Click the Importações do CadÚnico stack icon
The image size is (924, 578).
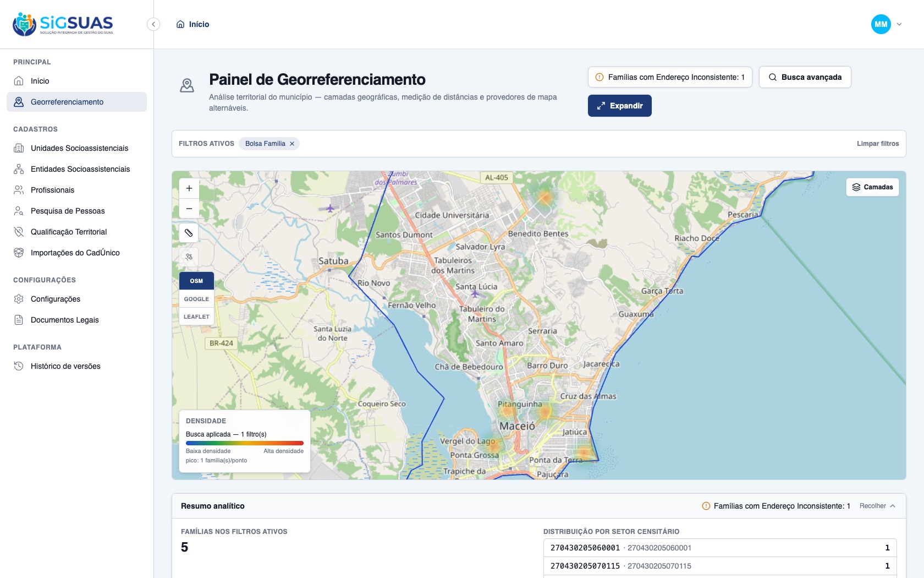click(x=19, y=253)
